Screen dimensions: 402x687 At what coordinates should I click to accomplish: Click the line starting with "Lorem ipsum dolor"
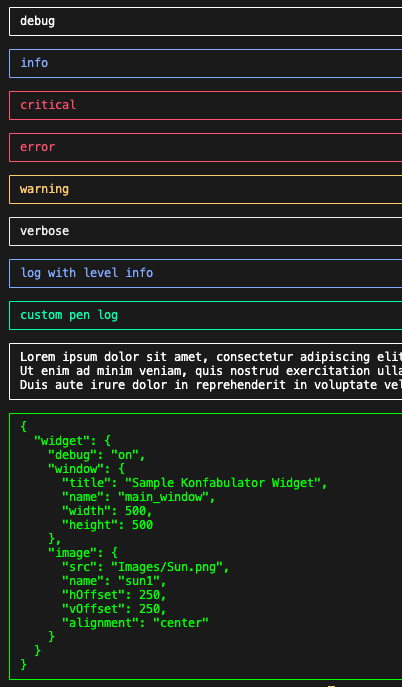[x=211, y=357]
